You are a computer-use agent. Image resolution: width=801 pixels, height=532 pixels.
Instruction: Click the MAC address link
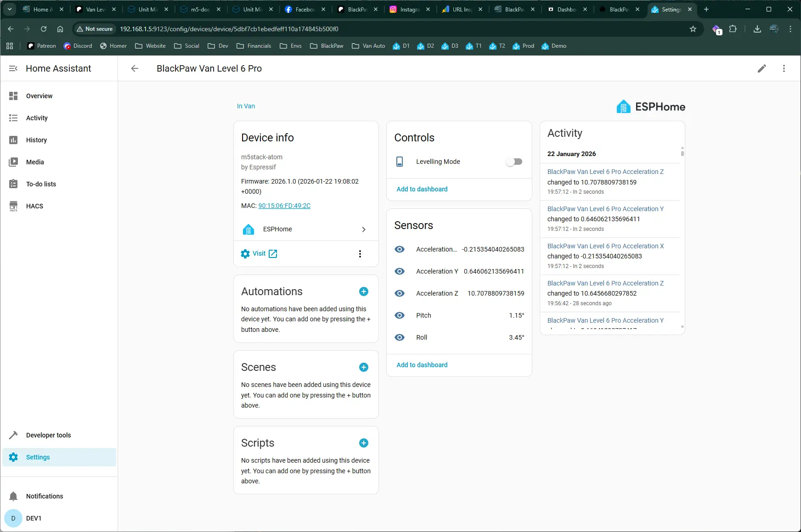(284, 206)
